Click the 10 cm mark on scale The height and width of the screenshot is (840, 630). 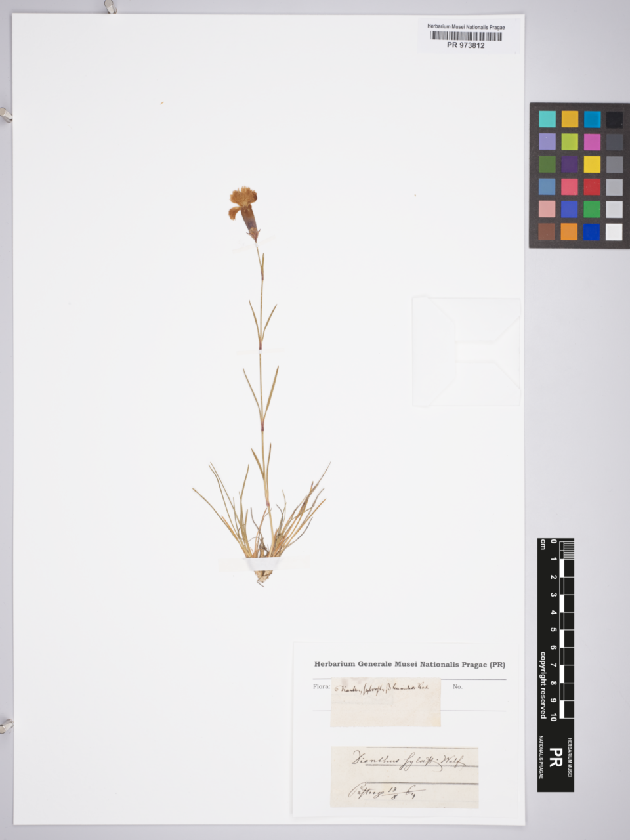(555, 717)
